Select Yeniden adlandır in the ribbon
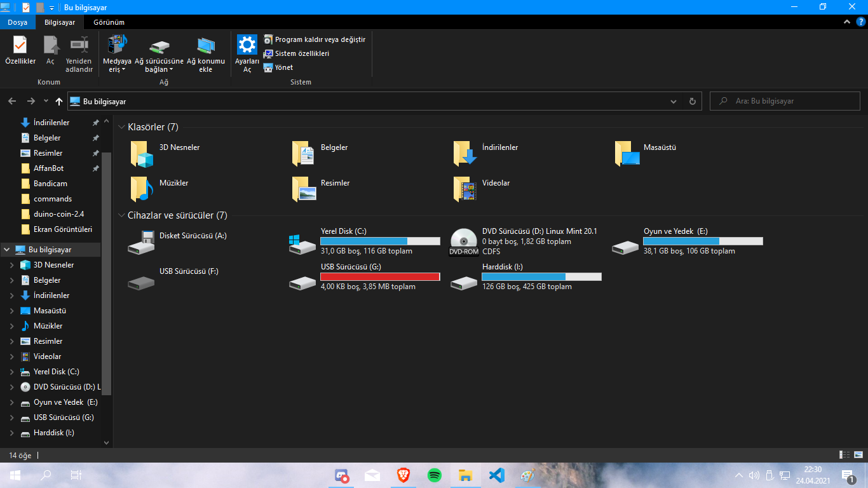This screenshot has height=488, width=868. 79,54
